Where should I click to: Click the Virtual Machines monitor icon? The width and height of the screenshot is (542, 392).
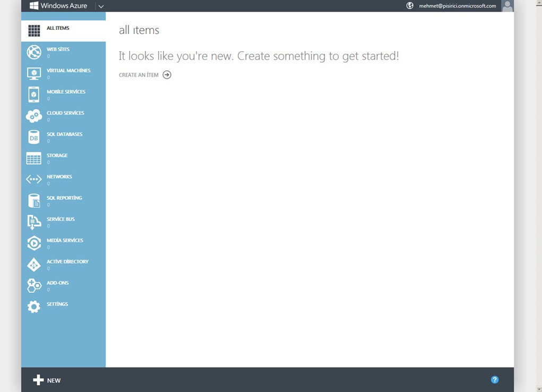tap(34, 74)
